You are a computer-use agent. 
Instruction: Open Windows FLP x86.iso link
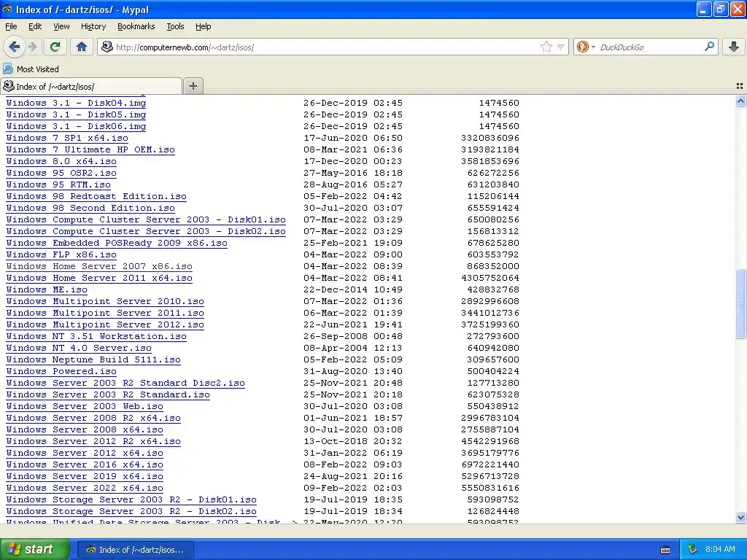[61, 254]
